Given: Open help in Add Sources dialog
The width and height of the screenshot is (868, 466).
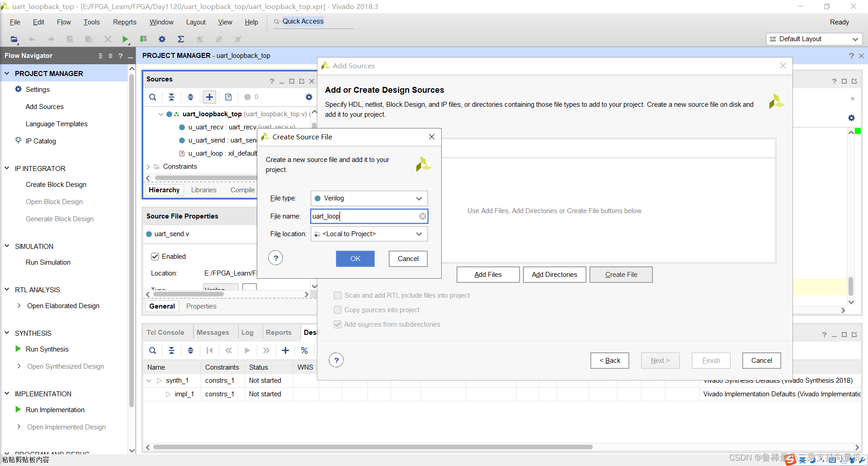Looking at the screenshot, I should pos(336,360).
